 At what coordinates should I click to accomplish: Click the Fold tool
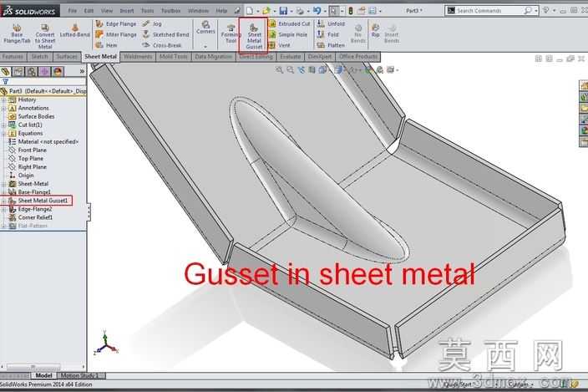327,34
